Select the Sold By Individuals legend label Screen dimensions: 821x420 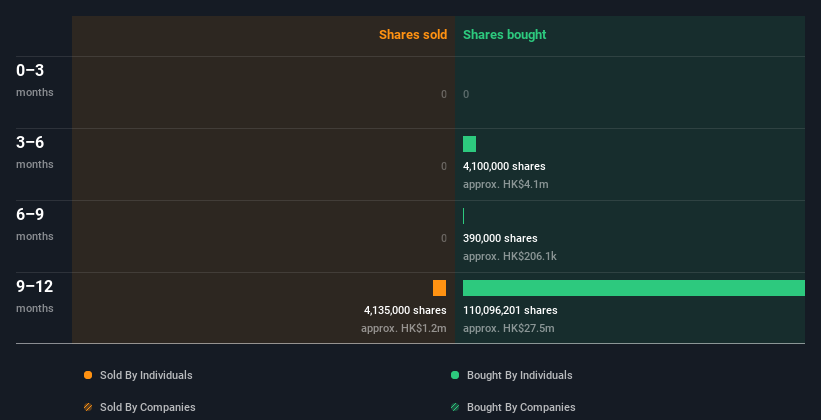coord(146,375)
